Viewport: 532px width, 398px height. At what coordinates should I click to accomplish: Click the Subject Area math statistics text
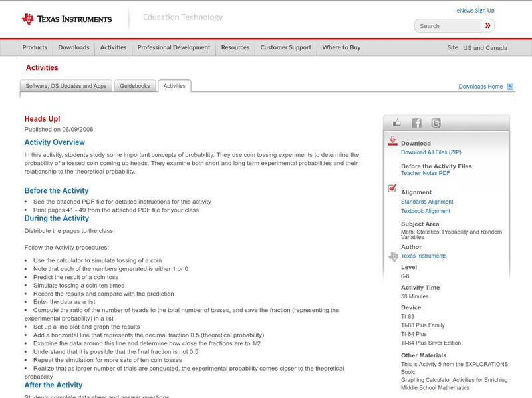click(452, 234)
